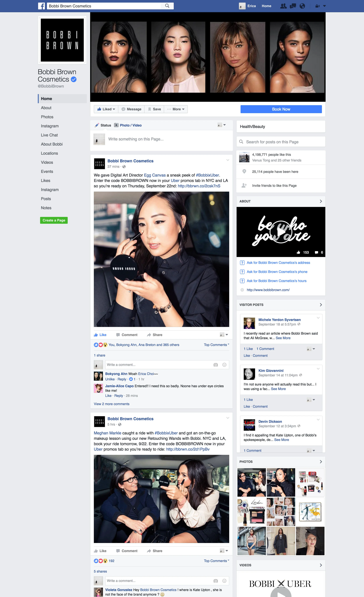Open the friend requests icon
The width and height of the screenshot is (364, 597).
tap(283, 6)
